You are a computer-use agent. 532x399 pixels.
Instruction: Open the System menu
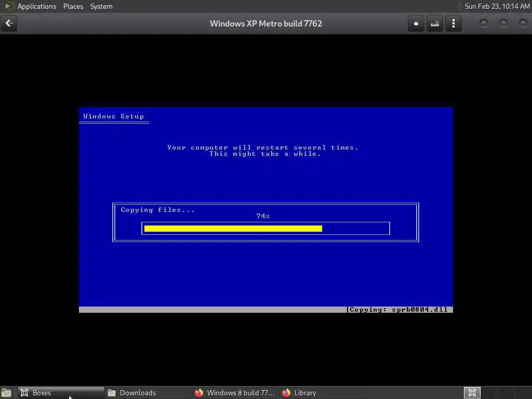point(101,6)
